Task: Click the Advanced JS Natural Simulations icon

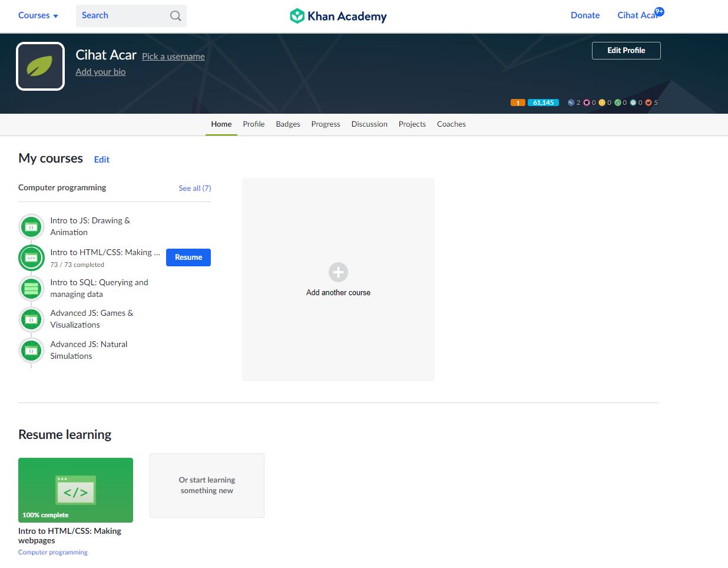Action: pyautogui.click(x=31, y=351)
